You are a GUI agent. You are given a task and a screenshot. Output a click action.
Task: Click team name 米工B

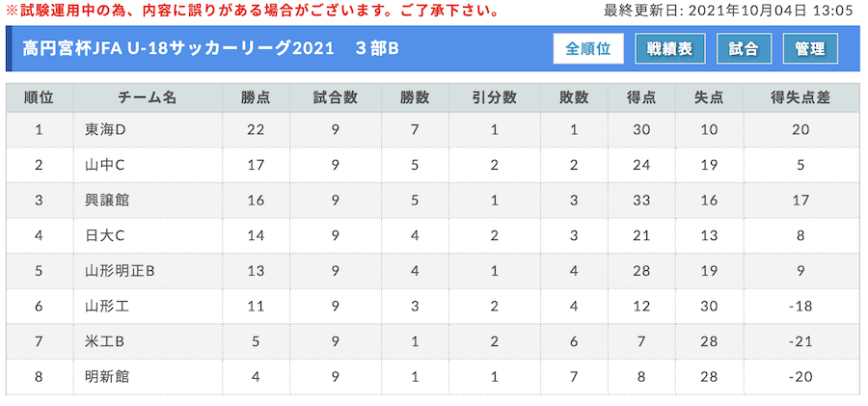(x=104, y=341)
